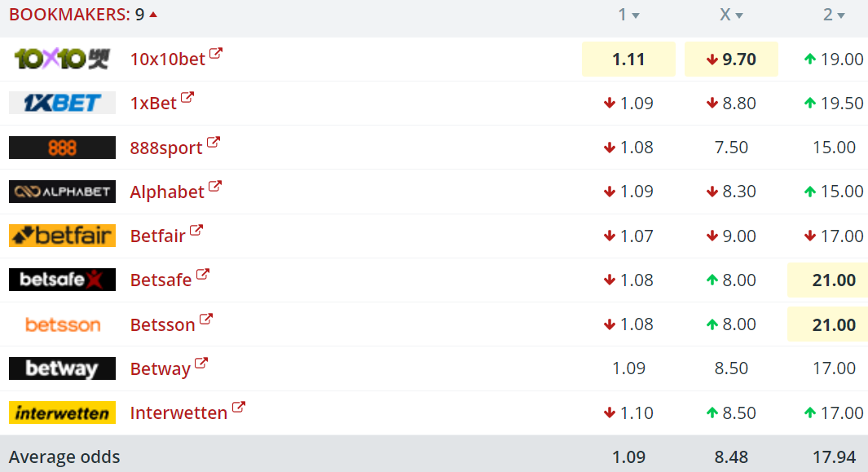The height and width of the screenshot is (472, 868).
Task: Open the 10x10bet bookmaker link
Action: pos(168,59)
